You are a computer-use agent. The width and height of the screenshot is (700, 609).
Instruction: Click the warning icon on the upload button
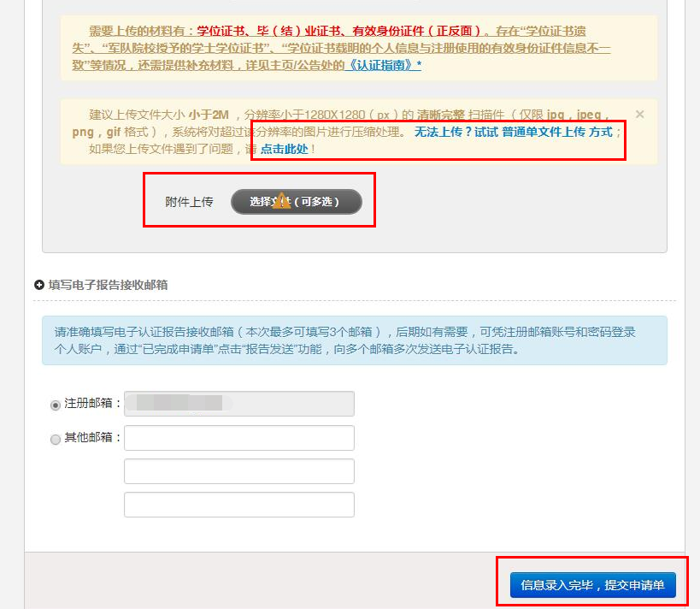click(x=281, y=201)
